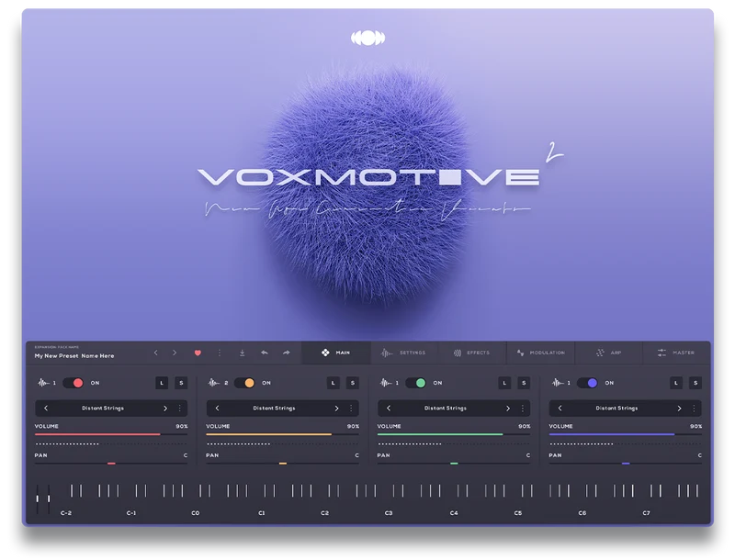Open the orange layer's Distant Strings sound selector
This screenshot has height=560, width=735.
[283, 409]
